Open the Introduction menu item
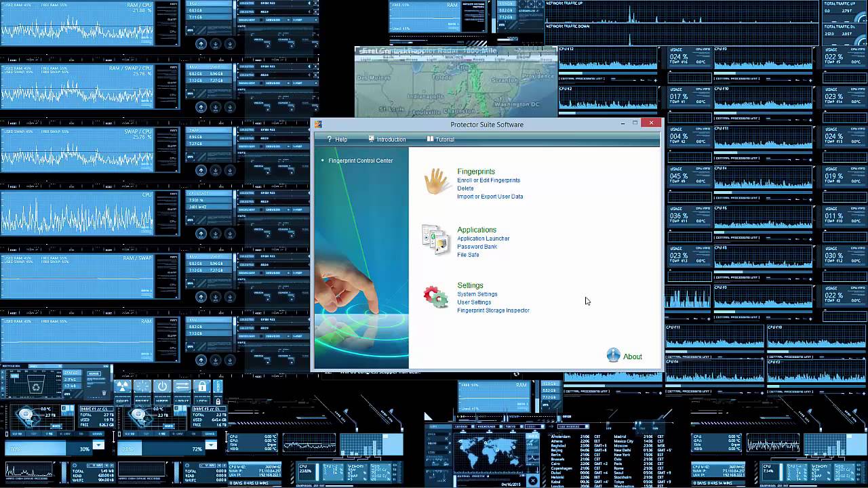The width and height of the screenshot is (868, 488). coord(387,140)
